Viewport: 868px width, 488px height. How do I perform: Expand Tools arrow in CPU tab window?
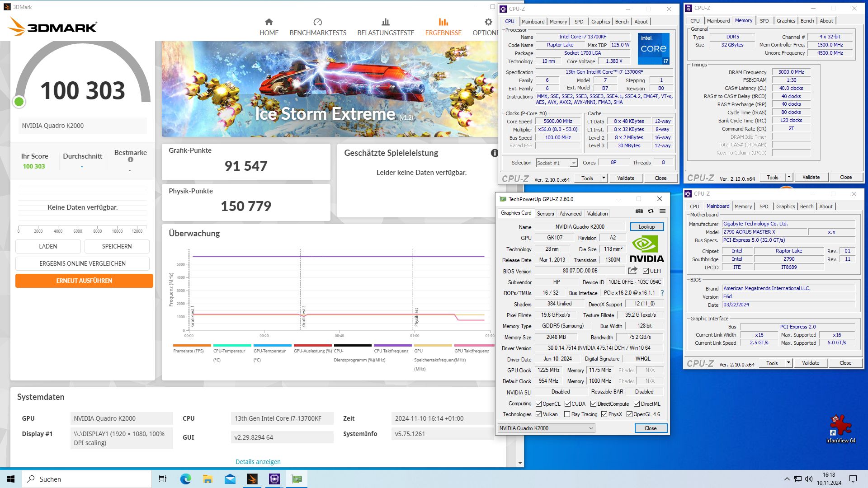[603, 178]
